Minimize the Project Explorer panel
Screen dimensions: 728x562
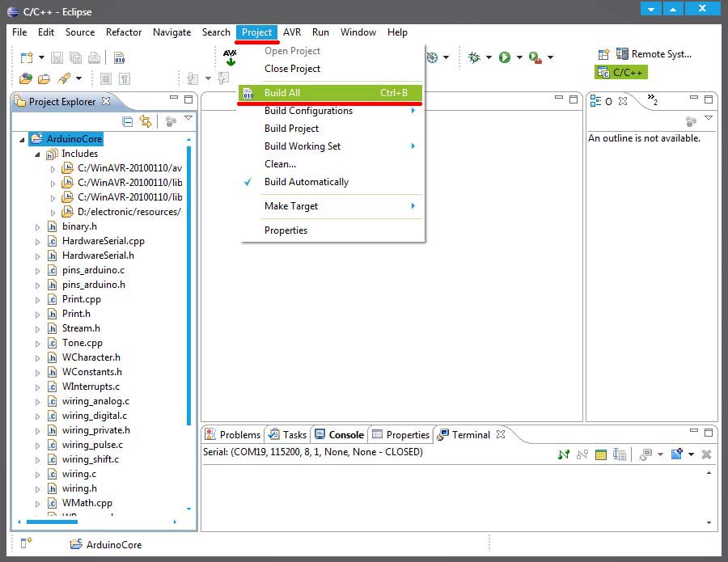pyautogui.click(x=174, y=98)
